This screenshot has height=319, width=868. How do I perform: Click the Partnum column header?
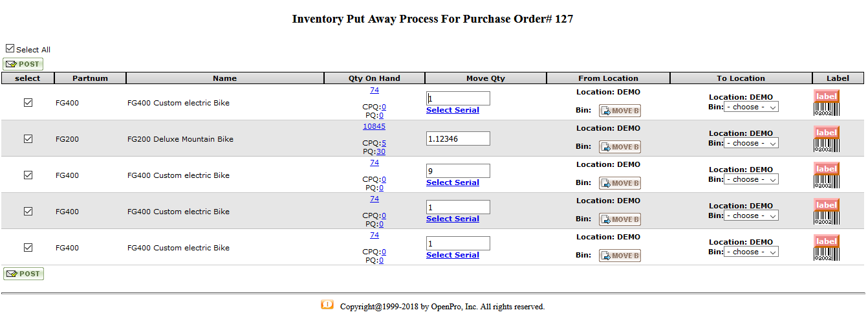pos(90,78)
